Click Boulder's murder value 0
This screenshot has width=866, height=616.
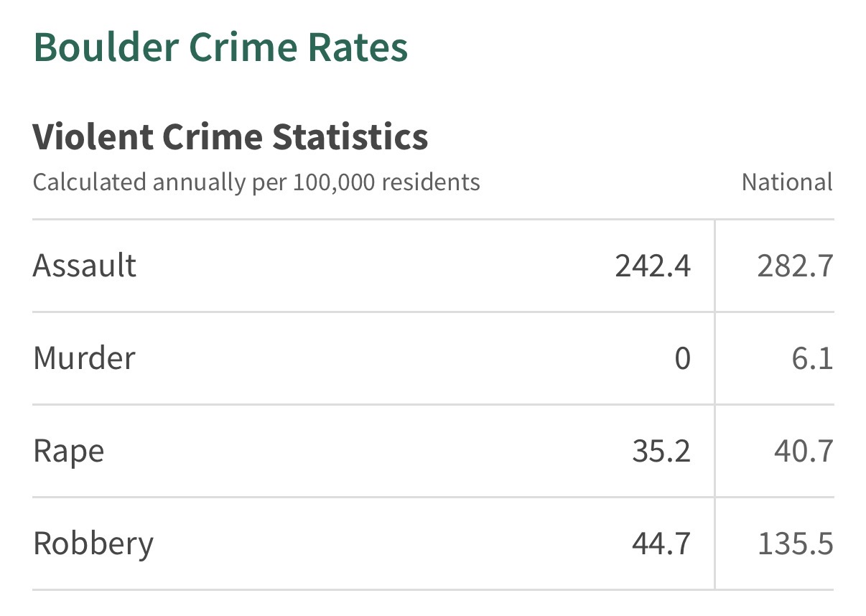coord(682,358)
